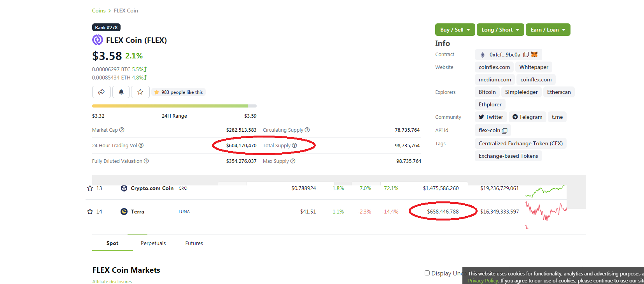Click the 78,735,764 circulating supply value
The height and width of the screenshot is (284, 644).
pos(407,130)
